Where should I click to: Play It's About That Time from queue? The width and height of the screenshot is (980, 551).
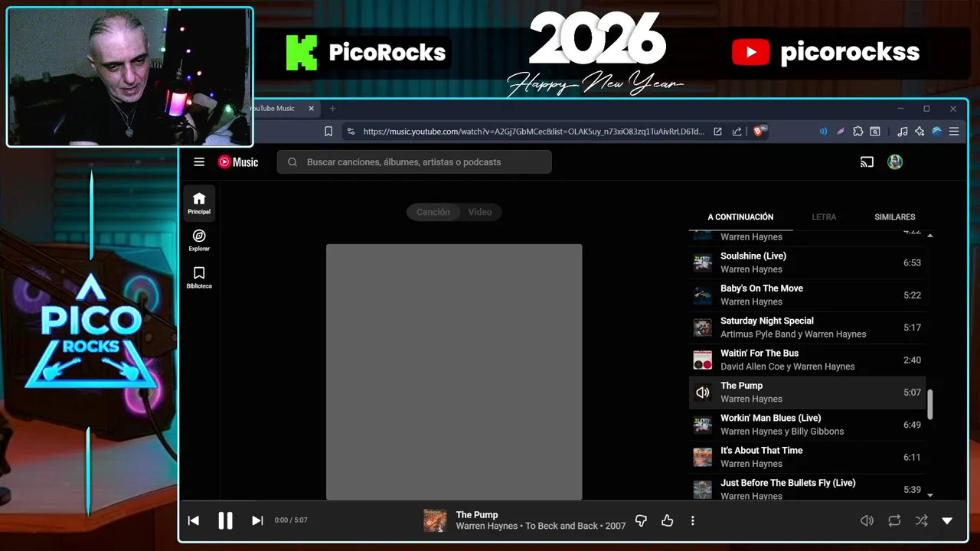pos(808,457)
